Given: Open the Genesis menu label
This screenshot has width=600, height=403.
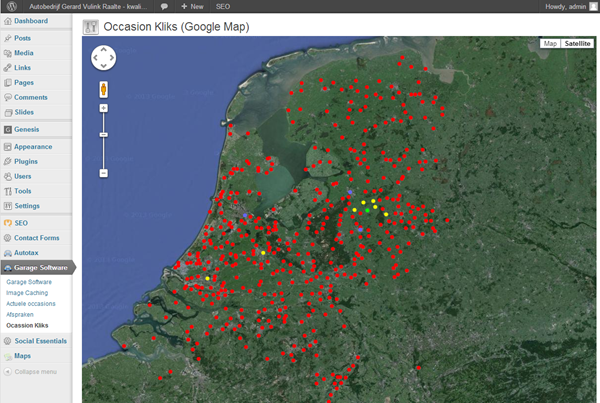Looking at the screenshot, I should point(27,130).
